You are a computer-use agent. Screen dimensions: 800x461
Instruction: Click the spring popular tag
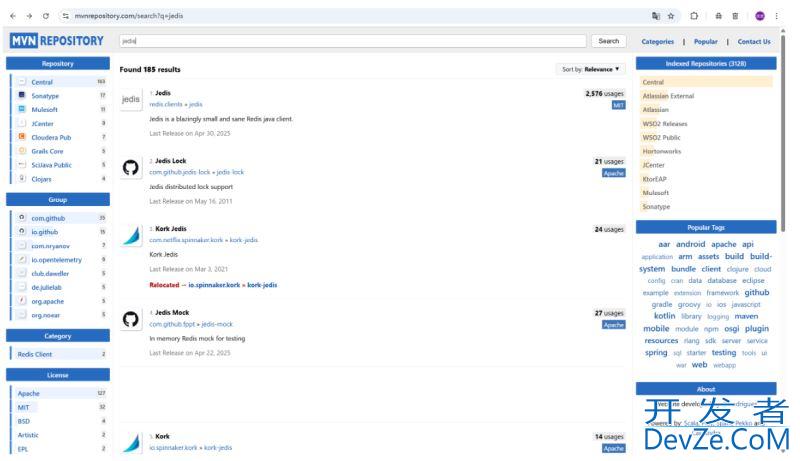(656, 352)
